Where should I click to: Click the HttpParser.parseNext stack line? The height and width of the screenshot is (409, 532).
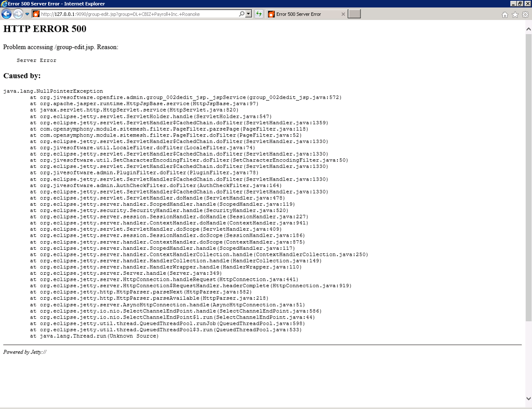(141, 292)
